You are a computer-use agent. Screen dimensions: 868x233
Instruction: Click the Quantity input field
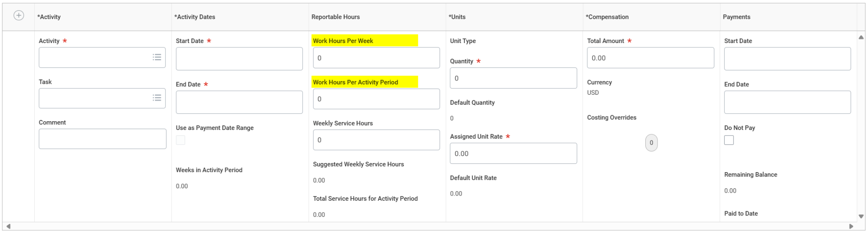coord(513,78)
